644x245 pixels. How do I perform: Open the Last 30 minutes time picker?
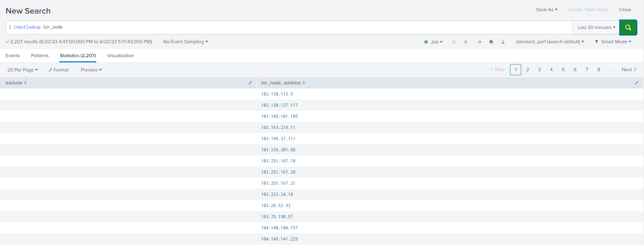(x=596, y=28)
